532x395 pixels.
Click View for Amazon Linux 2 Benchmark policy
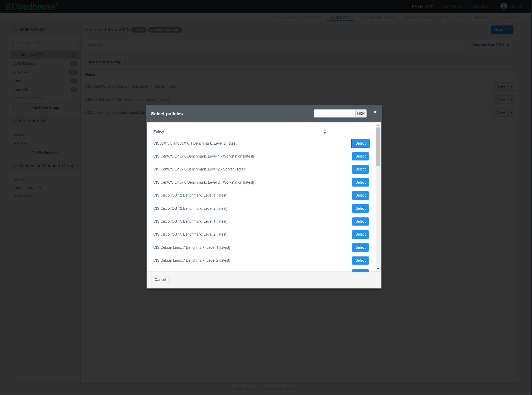(501, 113)
